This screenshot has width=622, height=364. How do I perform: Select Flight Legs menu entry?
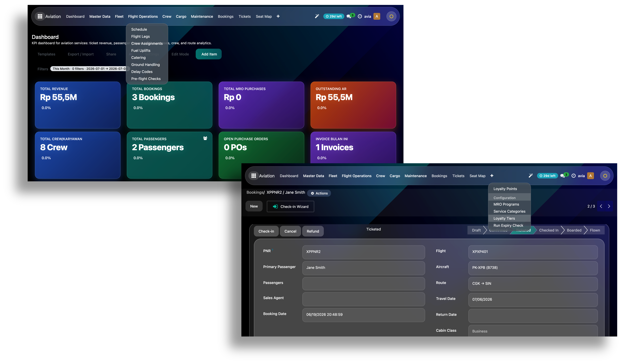(x=140, y=37)
